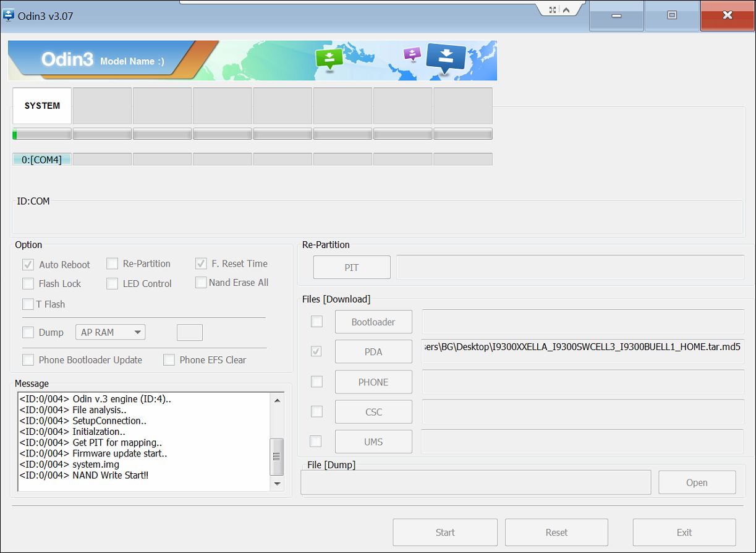This screenshot has width=756, height=553.
Task: Click the "Initialzation.." log line
Action: click(x=72, y=432)
